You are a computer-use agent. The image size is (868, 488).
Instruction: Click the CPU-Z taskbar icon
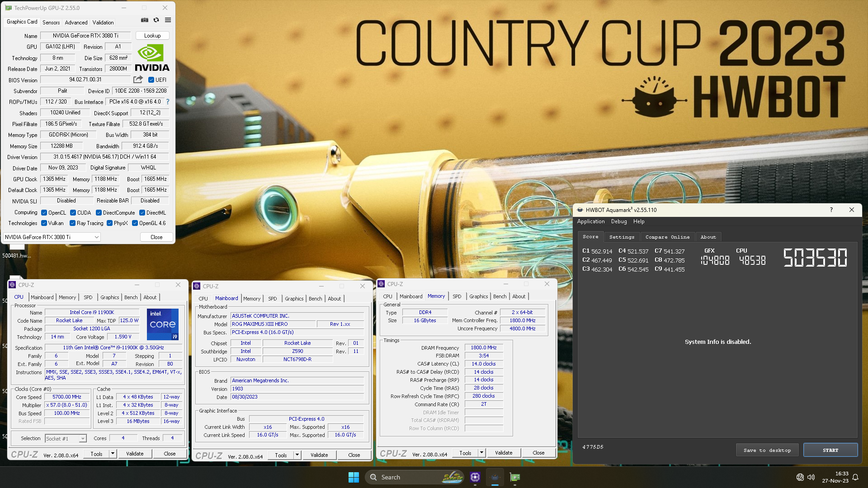click(x=475, y=477)
